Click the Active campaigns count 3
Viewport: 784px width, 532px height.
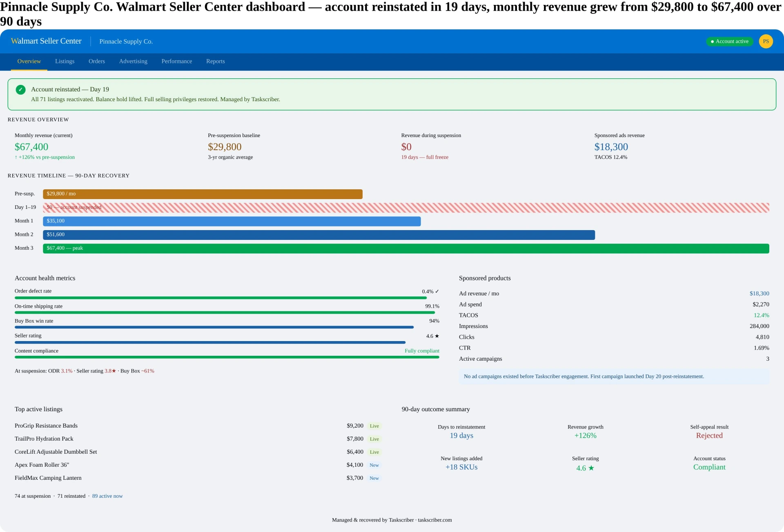(x=768, y=359)
